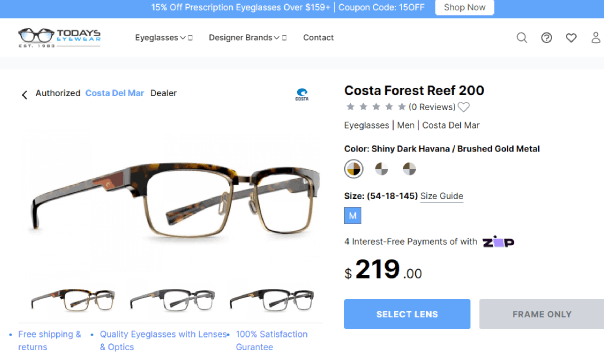Choose the third color swatch
Screen dimensions: 604x364
pyautogui.click(x=409, y=169)
